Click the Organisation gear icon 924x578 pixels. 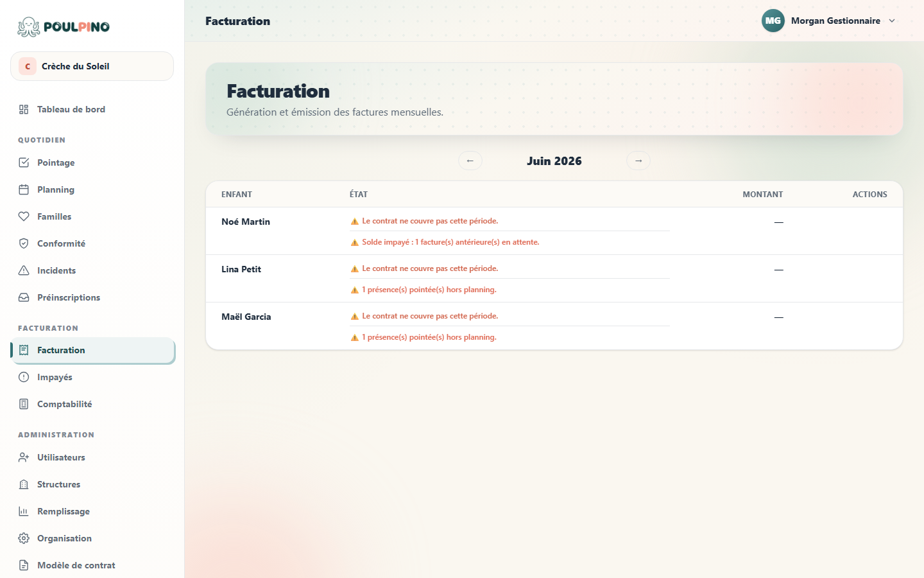(x=24, y=538)
